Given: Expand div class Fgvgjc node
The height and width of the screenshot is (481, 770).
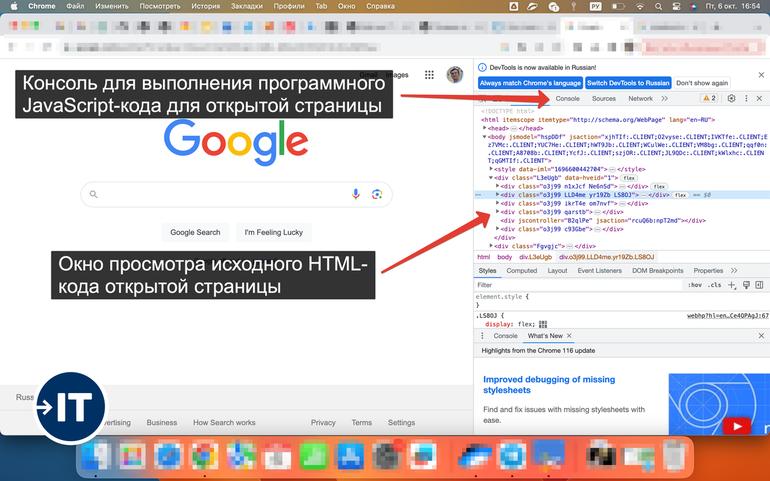Looking at the screenshot, I should click(x=491, y=246).
